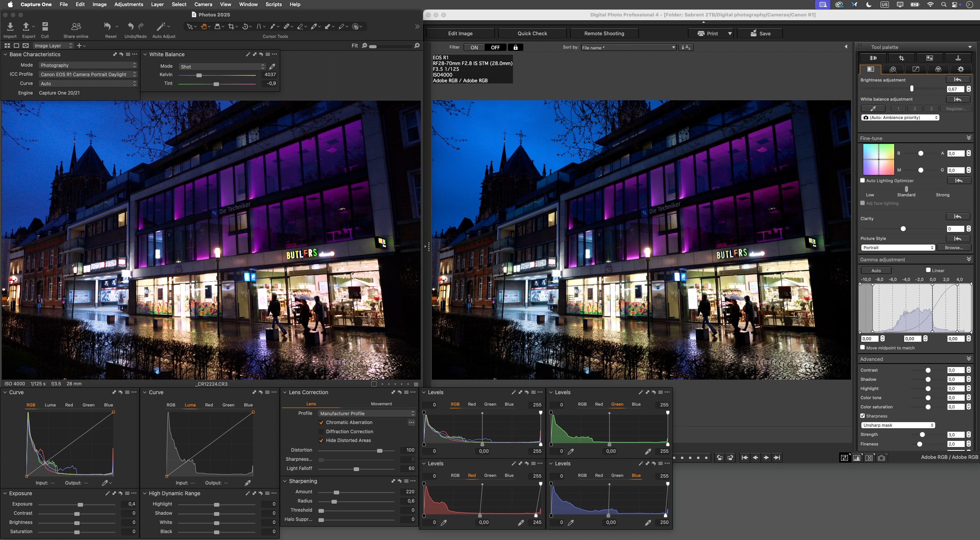Enable Diffraction Correction checkbox
The width and height of the screenshot is (980, 540).
(321, 432)
